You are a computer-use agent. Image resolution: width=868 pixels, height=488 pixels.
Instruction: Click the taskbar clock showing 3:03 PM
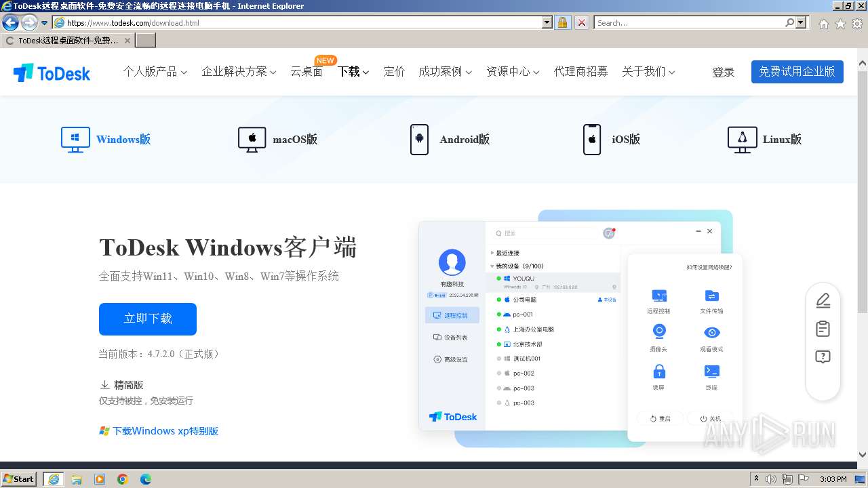coord(833,479)
